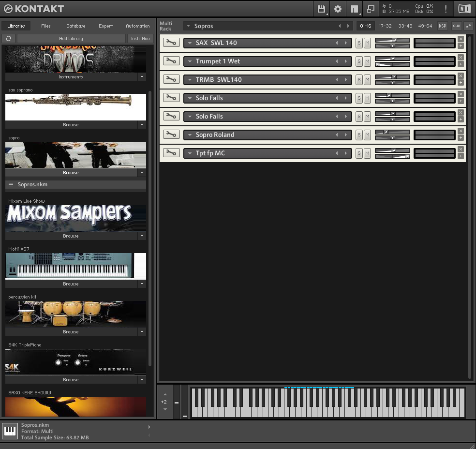Adjust Trumpet 1 Wet pan slider
The image size is (476, 449).
[392, 64]
